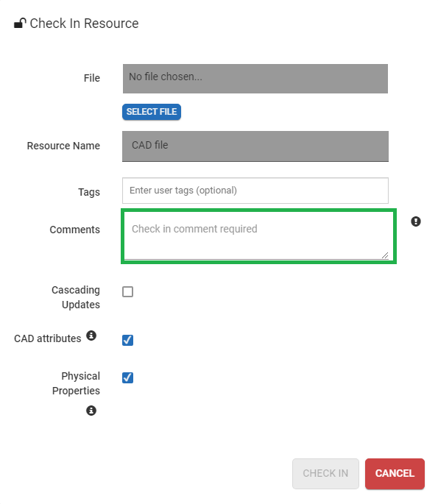438x504 pixels.
Task: Focus the Tags input field
Action: pos(255,191)
